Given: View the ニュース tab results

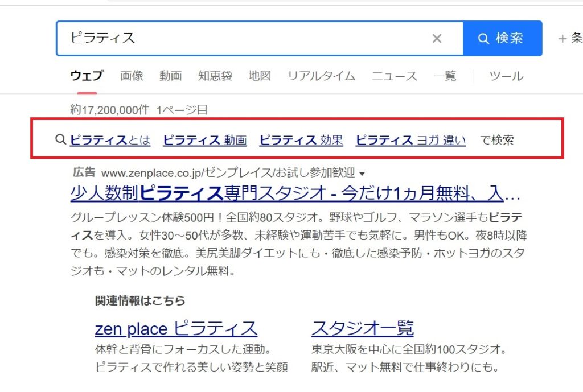Looking at the screenshot, I should click(395, 76).
